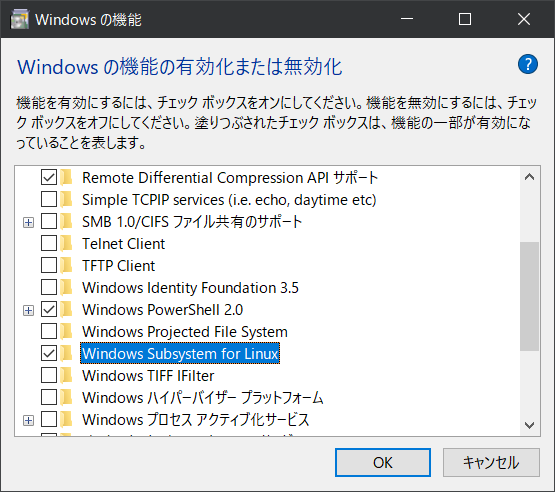The image size is (555, 492).
Task: Tick the TFTP Client checkbox
Action: coord(49,265)
